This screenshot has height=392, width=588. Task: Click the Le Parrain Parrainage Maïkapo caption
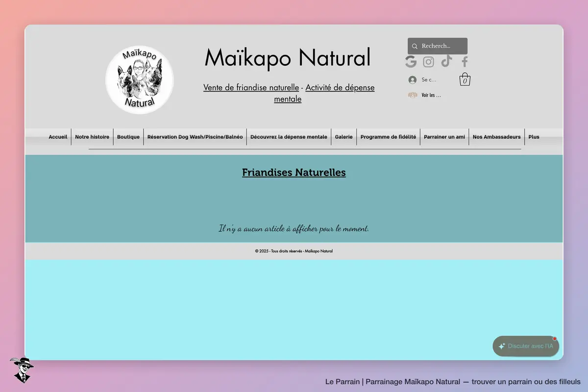coord(453,382)
